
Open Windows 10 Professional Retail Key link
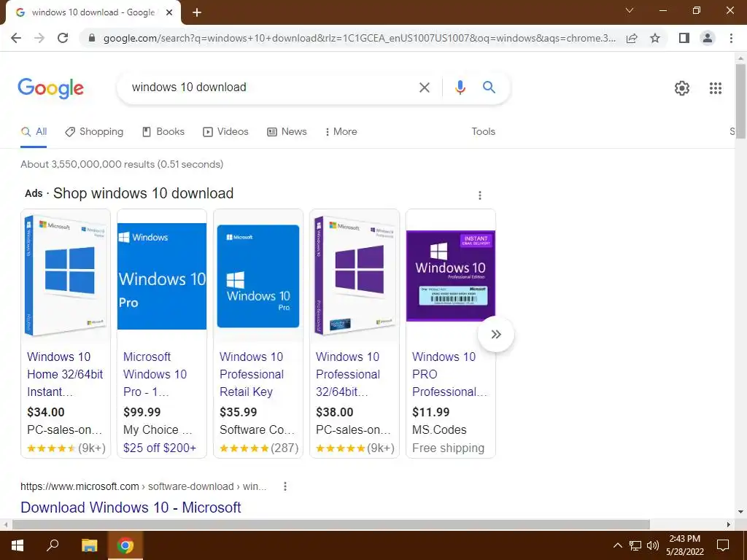click(252, 374)
